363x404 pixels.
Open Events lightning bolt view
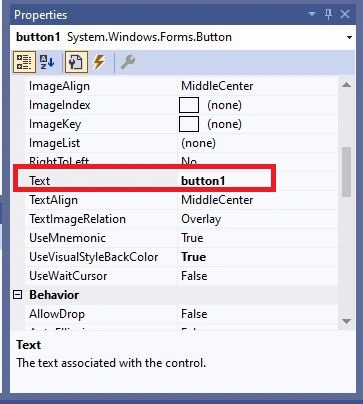click(99, 62)
